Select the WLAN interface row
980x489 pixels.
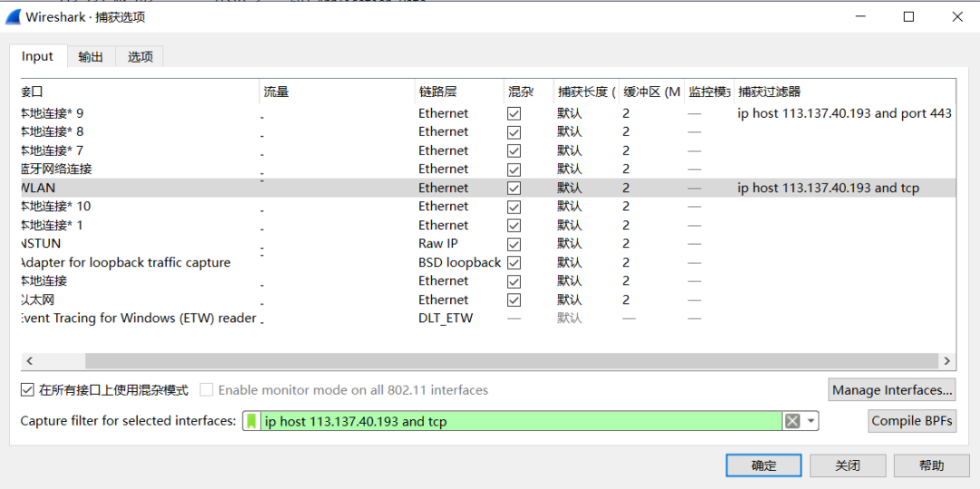point(488,188)
